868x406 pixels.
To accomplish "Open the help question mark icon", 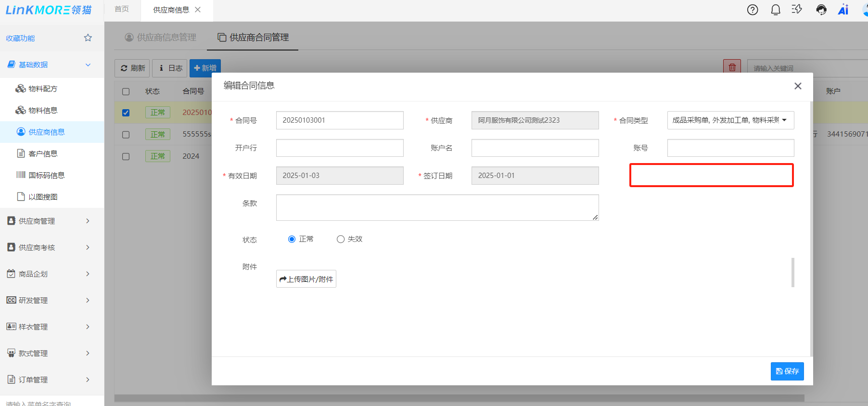I will [x=753, y=10].
